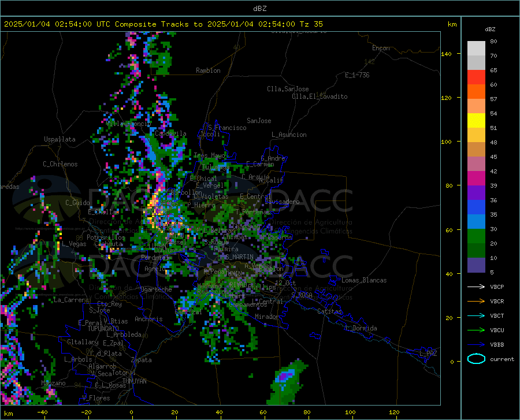
Task: Pick the blue 35 dBZ color swatch
Action: [x=476, y=207]
